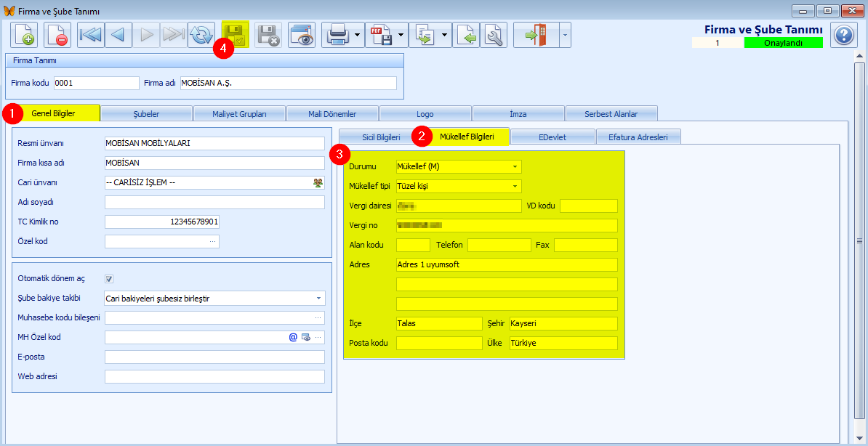Click the Firma kodu field

point(96,83)
